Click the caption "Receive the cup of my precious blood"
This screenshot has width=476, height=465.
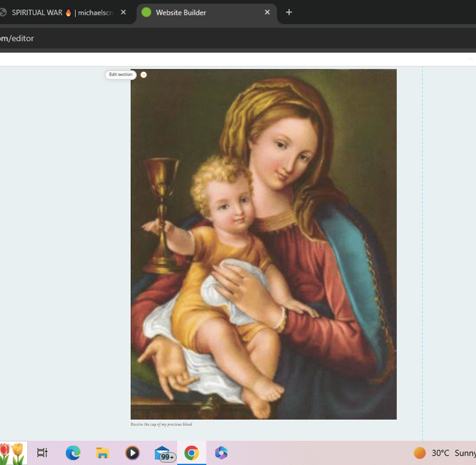point(161,424)
